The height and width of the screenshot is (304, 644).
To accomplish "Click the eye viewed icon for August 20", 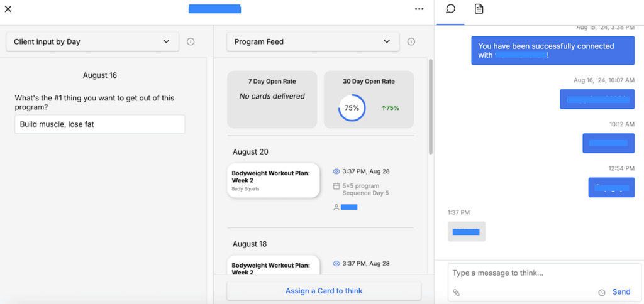I will 336,171.
